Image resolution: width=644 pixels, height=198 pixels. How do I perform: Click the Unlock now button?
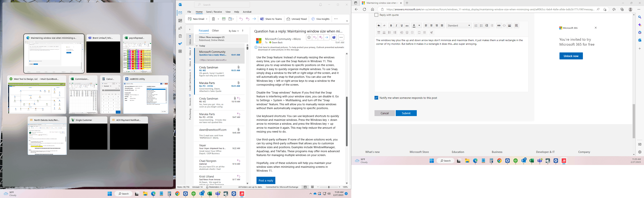pyautogui.click(x=571, y=56)
